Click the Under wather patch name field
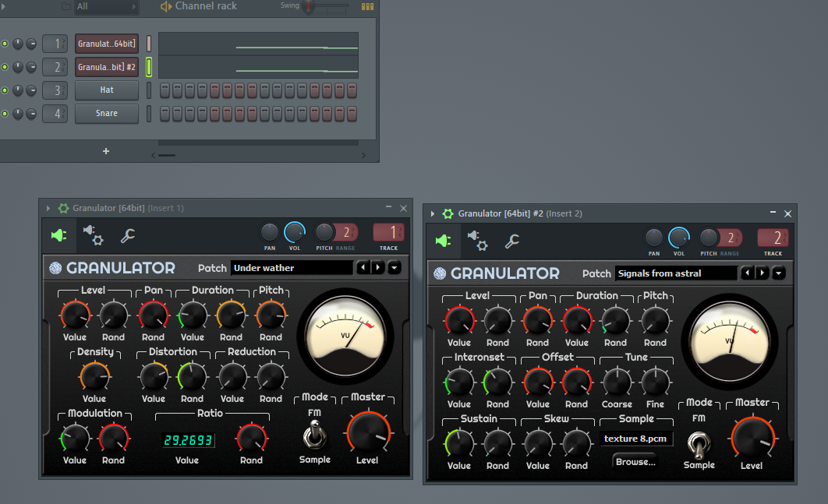Screen dimensions: 828x504 pyautogui.click(x=292, y=268)
